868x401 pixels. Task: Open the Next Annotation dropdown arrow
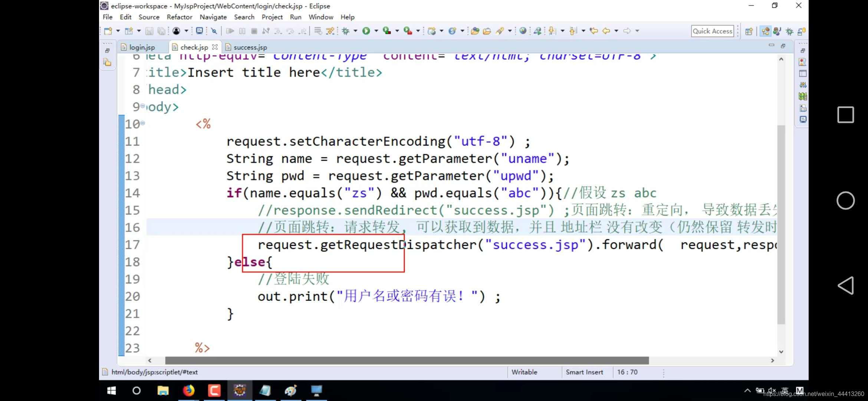click(562, 31)
